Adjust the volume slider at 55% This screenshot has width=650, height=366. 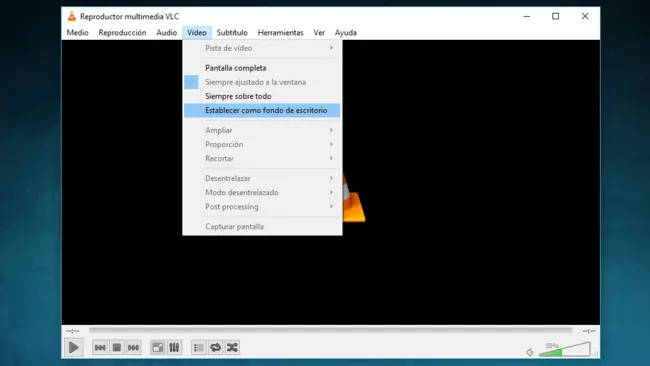[565, 349]
